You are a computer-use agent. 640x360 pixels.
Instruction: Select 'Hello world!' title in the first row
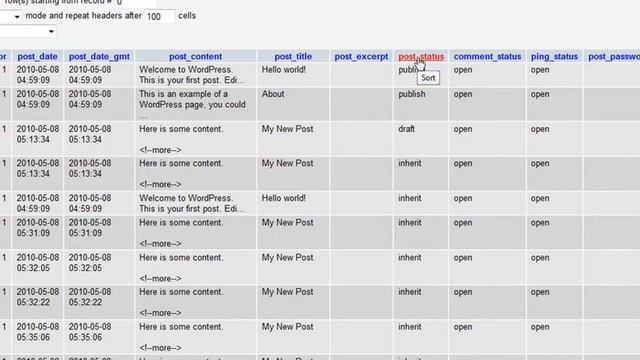pos(284,69)
